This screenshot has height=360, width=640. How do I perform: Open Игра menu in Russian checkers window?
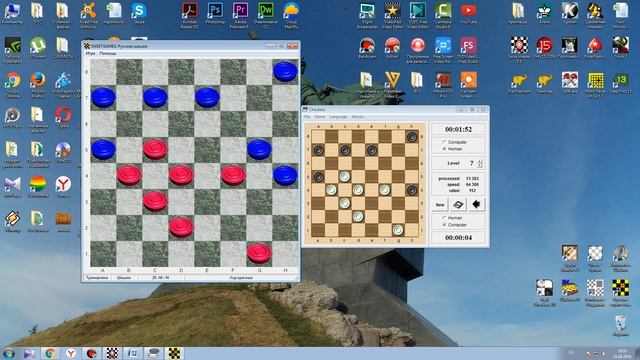click(90, 53)
